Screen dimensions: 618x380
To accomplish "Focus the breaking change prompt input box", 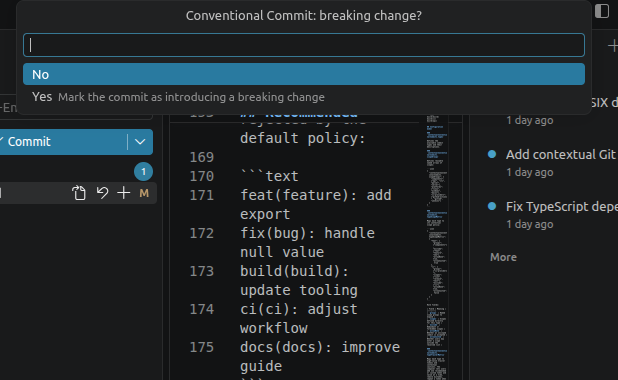I will coord(304,45).
